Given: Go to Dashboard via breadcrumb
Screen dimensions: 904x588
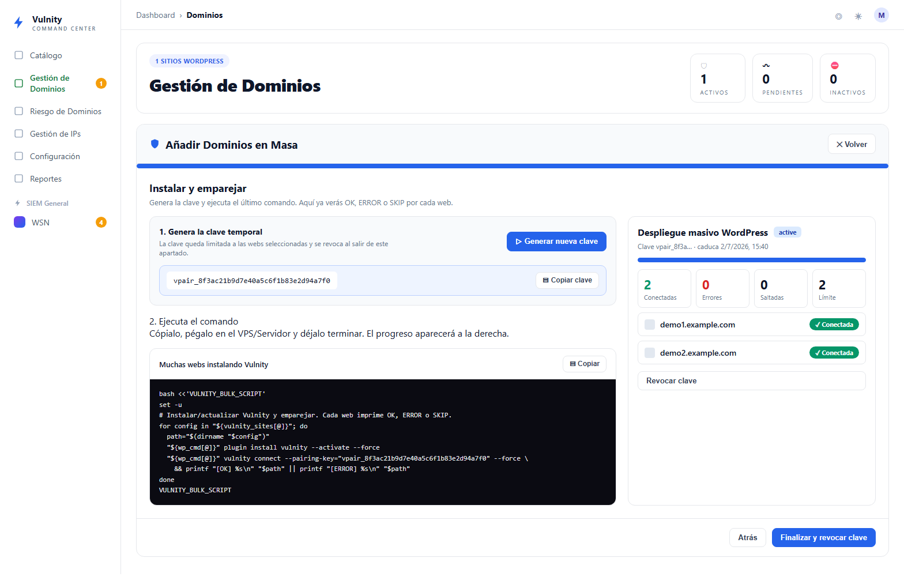Looking at the screenshot, I should [x=155, y=15].
